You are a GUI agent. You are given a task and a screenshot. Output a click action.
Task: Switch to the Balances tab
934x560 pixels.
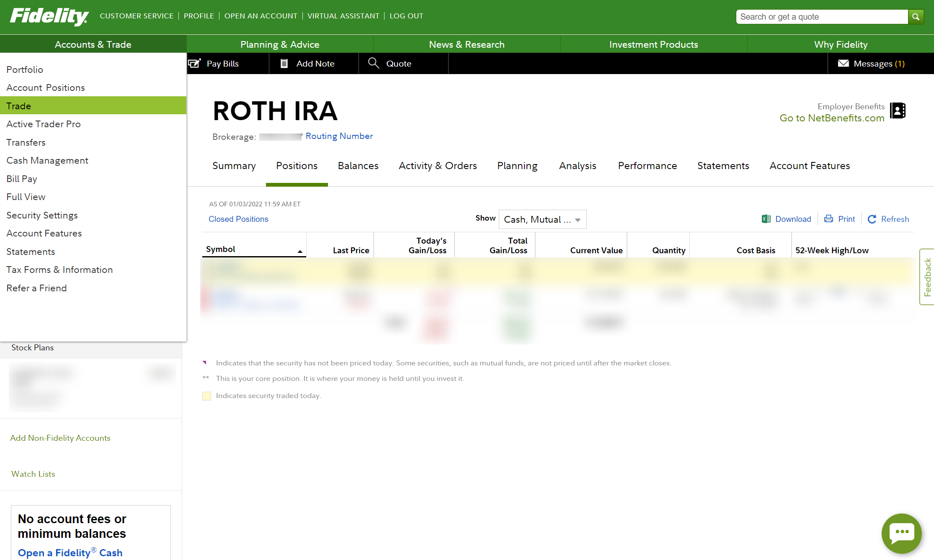point(358,166)
